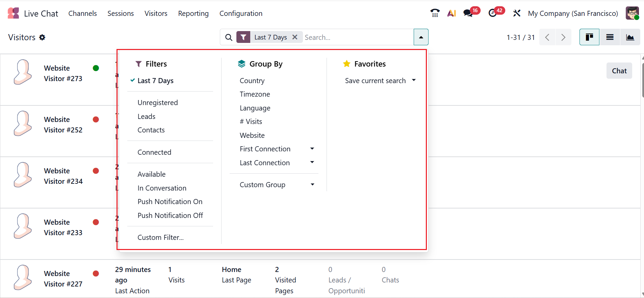The image size is (644, 298).
Task: Expand the First Connection group option
Action: pos(277,149)
